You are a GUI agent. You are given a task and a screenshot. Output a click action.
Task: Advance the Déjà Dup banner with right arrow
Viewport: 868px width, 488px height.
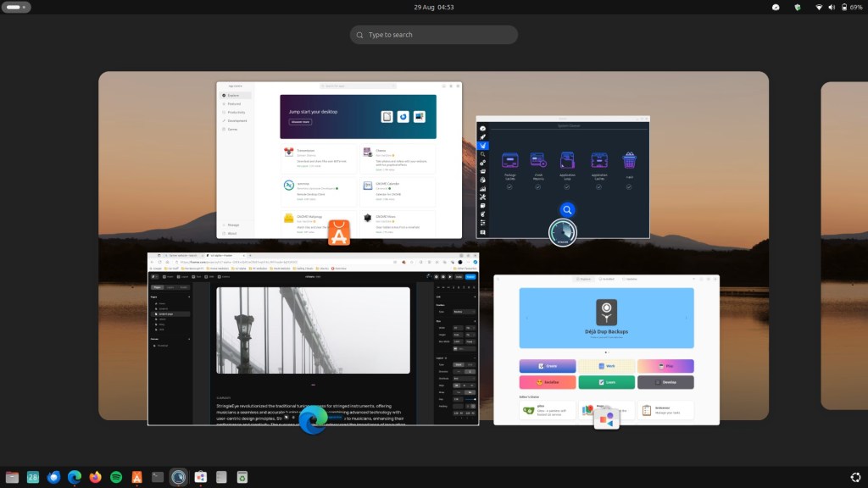pyautogui.click(x=687, y=318)
